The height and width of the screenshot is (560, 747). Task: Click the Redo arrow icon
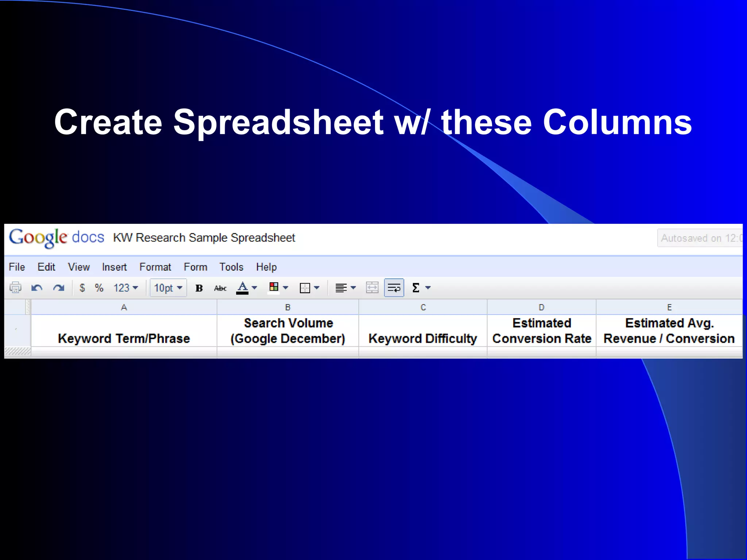point(58,288)
